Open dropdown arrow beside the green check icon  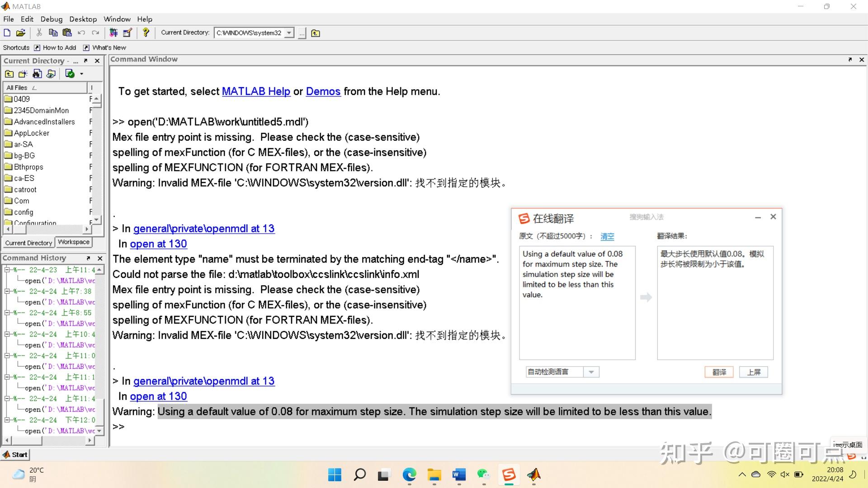(82, 74)
